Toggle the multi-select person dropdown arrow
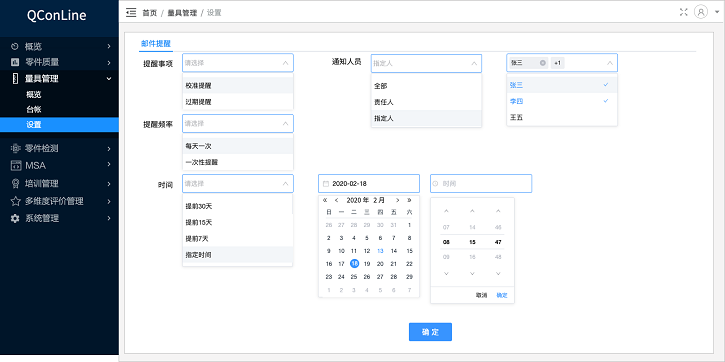725x362 pixels. click(610, 63)
